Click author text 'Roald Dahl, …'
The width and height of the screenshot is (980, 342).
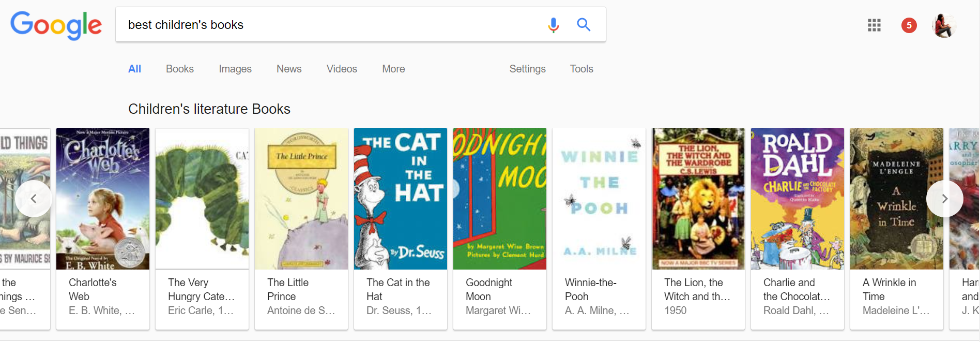(x=796, y=310)
